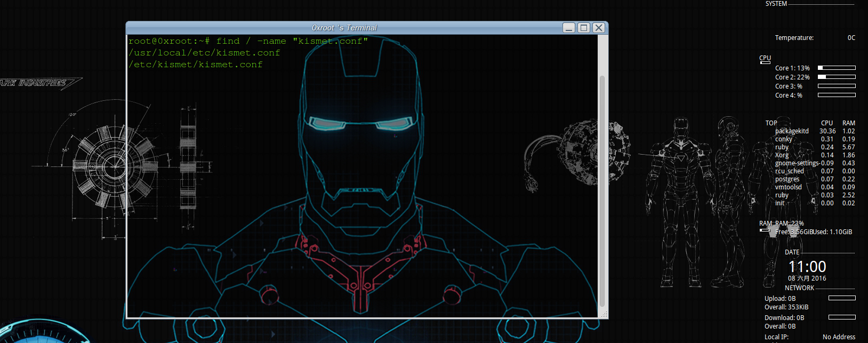Click the terminal resize grip corner
Image resolution: width=868 pixels, height=343 pixels.
click(604, 315)
